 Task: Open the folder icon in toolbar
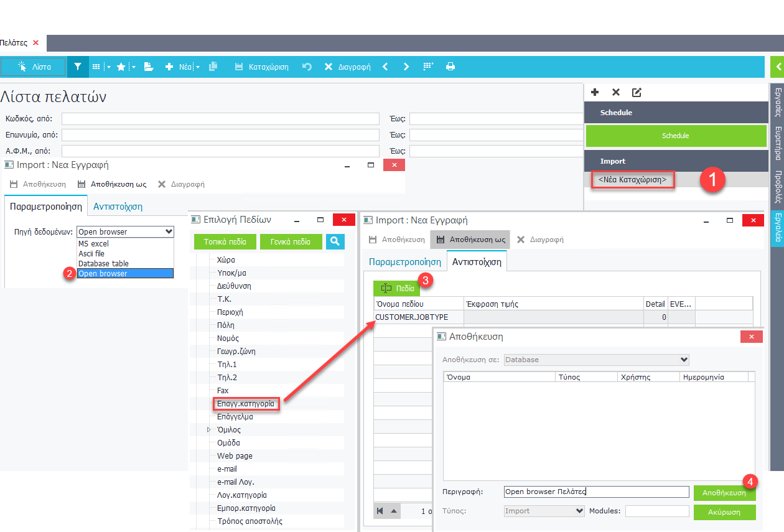(149, 67)
